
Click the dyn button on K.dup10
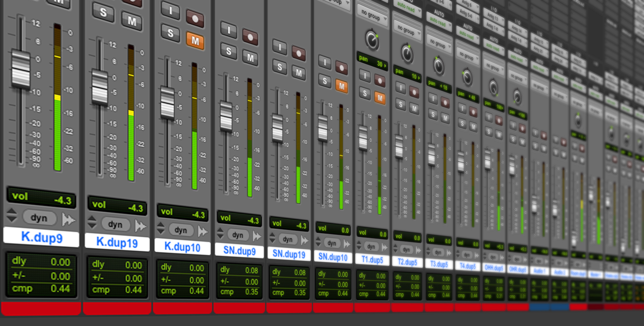[180, 230]
